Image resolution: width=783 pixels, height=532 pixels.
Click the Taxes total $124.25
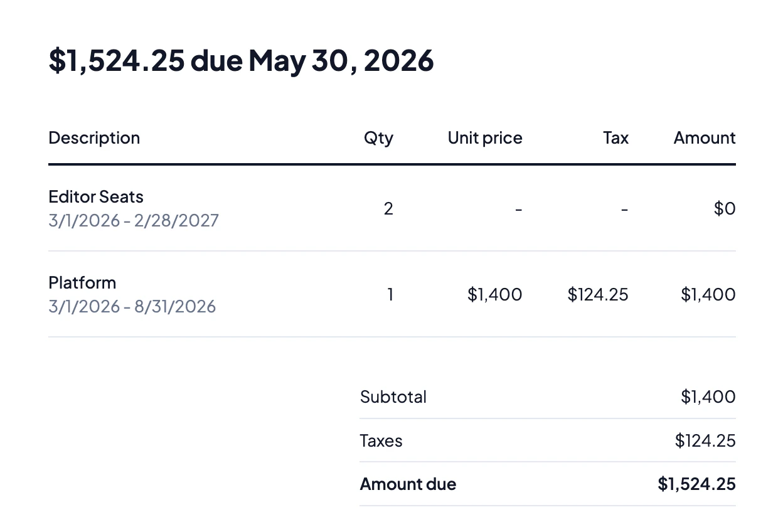[x=705, y=440]
